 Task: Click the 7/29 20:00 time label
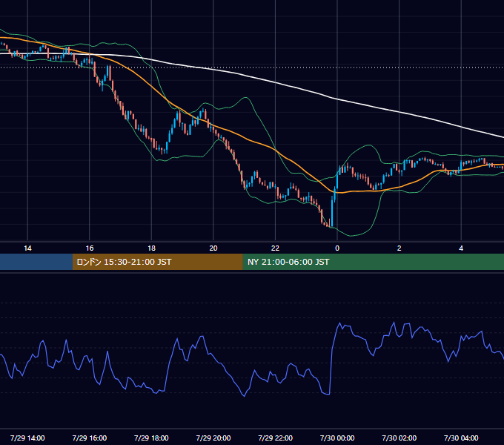click(213, 438)
